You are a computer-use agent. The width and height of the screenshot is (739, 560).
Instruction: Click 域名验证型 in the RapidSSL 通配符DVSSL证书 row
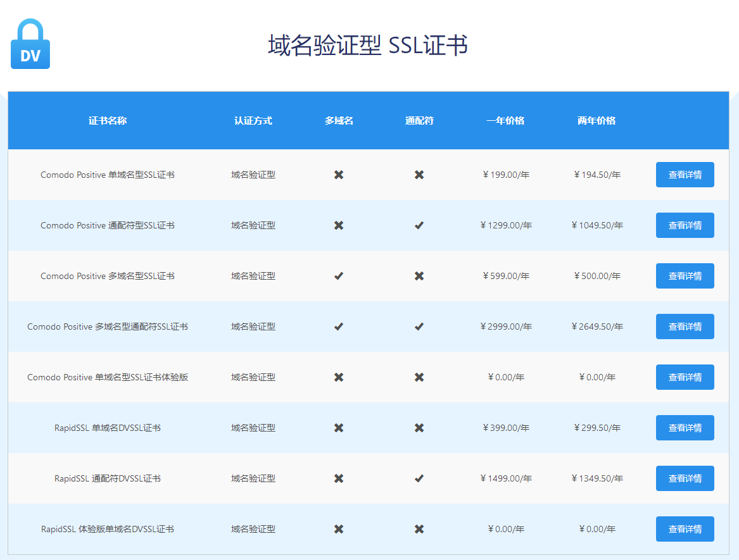[253, 478]
